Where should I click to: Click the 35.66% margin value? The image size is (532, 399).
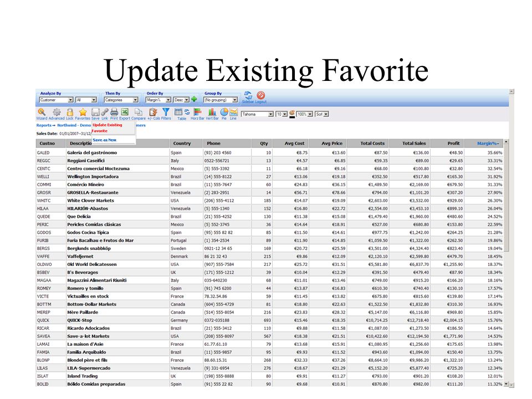tap(495, 153)
